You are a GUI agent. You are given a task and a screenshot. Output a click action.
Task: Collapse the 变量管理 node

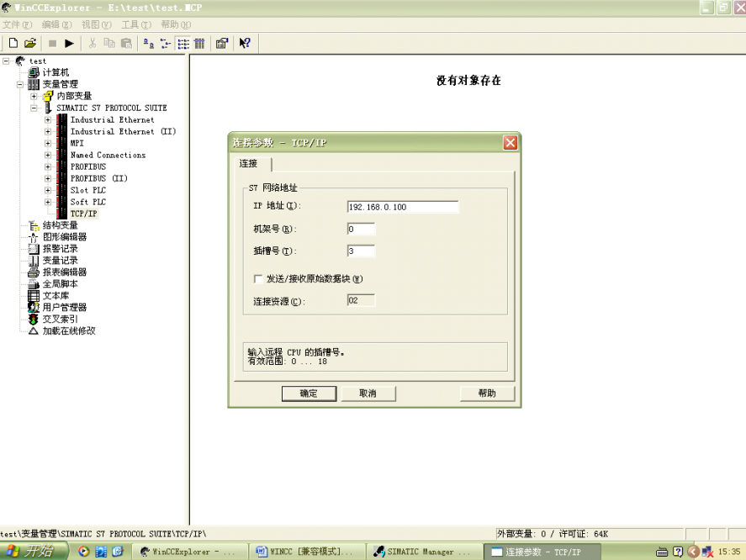(20, 84)
